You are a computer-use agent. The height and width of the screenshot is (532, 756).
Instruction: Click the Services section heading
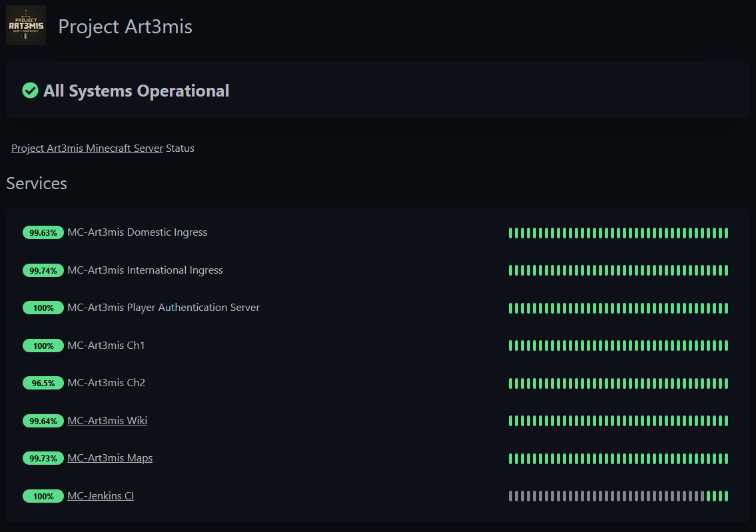click(x=37, y=184)
